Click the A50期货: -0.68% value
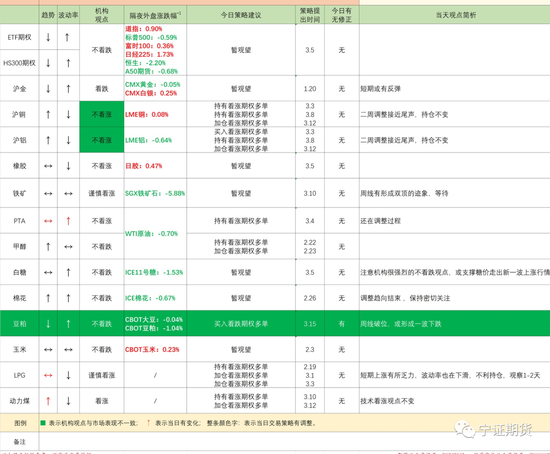Screen dimensions: 550x454 click(151, 71)
